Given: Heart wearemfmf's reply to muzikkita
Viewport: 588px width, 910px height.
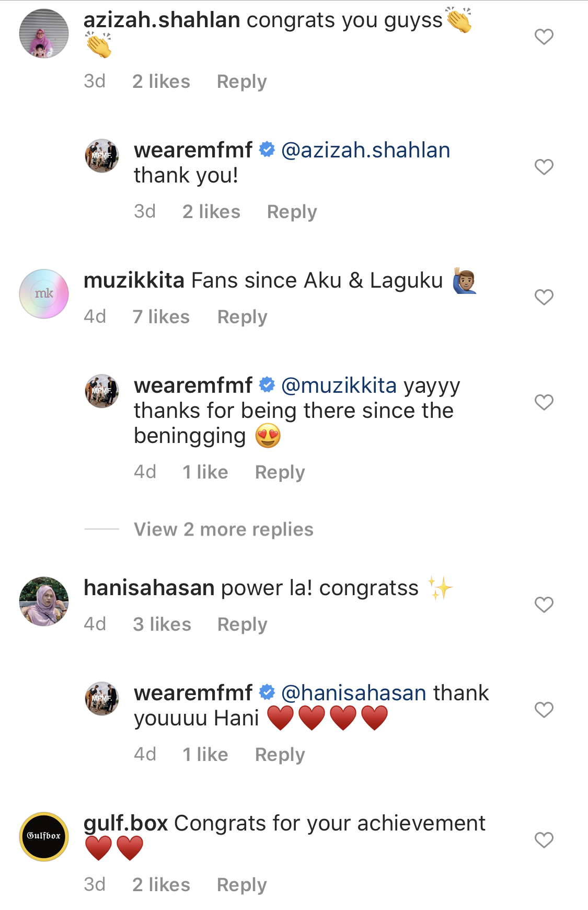Looking at the screenshot, I should pyautogui.click(x=544, y=402).
